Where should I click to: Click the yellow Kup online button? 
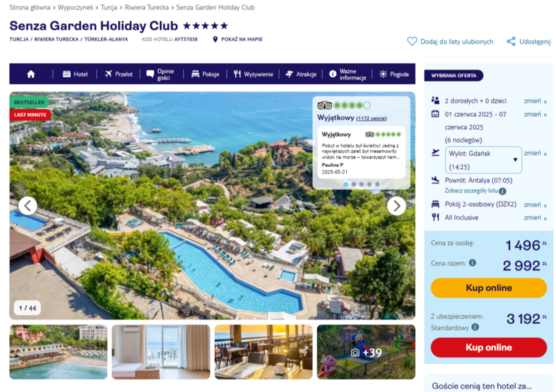coord(489,288)
